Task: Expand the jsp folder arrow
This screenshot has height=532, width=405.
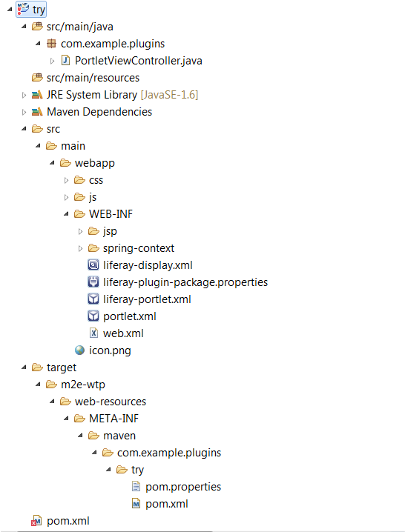Action: coord(80,231)
